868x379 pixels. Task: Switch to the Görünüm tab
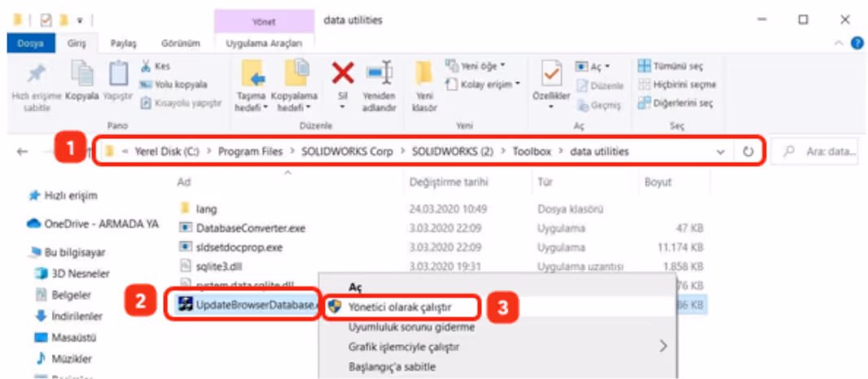pyautogui.click(x=181, y=43)
